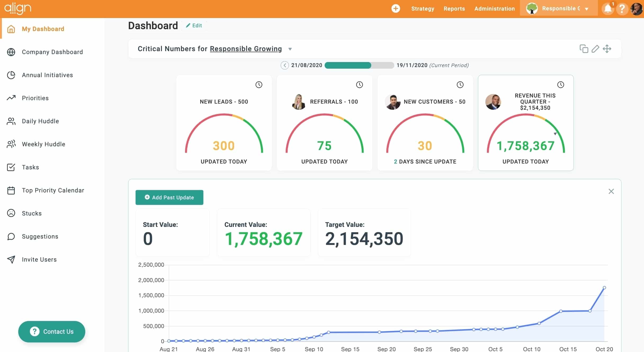This screenshot has width=644, height=352.
Task: Open the Top Priority Calendar icon
Action: tap(11, 190)
